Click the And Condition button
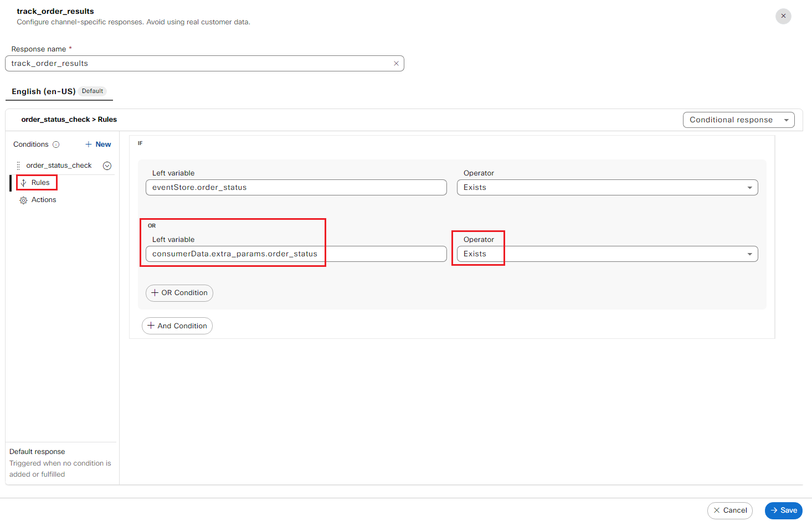Image resolution: width=812 pixels, height=521 pixels. [x=177, y=326]
